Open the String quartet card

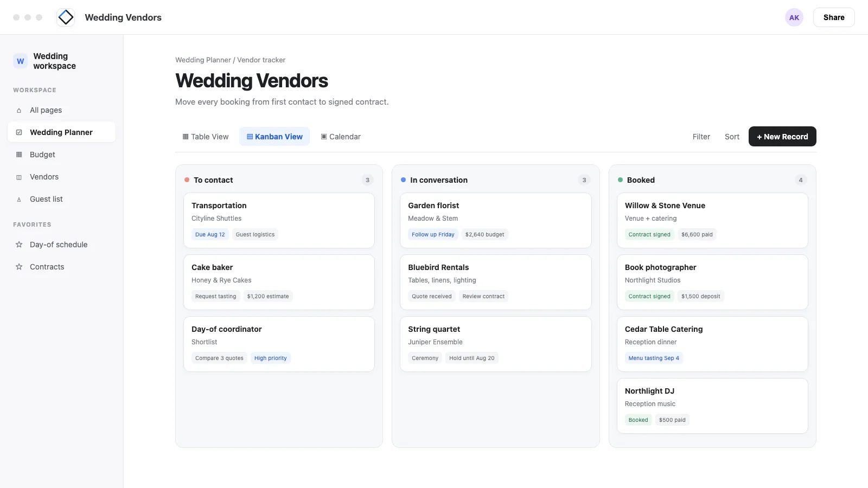(x=496, y=344)
